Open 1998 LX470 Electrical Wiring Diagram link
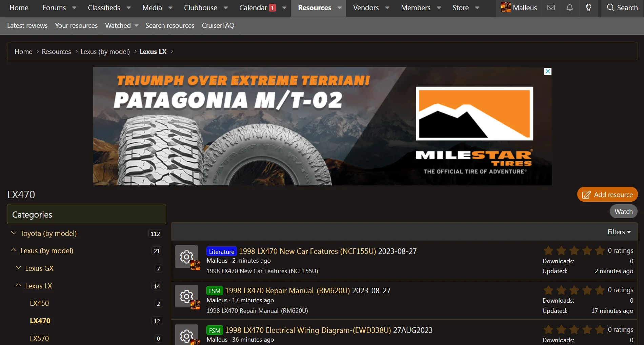Viewport: 644px width, 345px height. coord(308,330)
